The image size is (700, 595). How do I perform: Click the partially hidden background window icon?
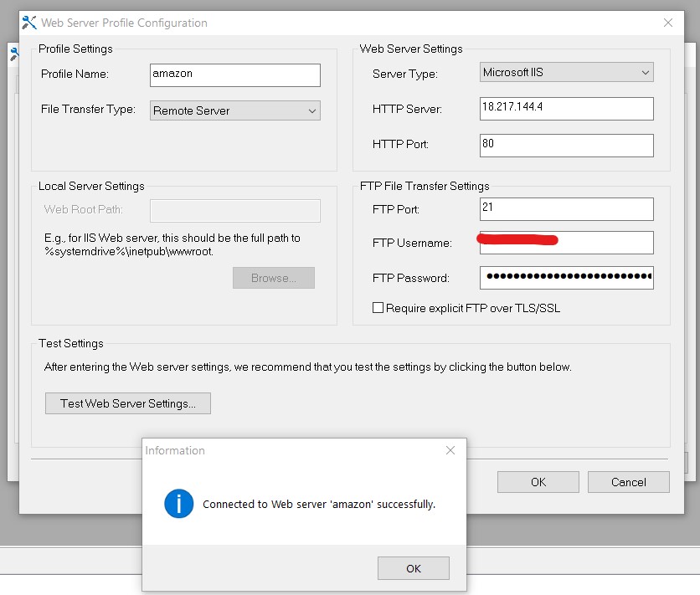coord(13,54)
